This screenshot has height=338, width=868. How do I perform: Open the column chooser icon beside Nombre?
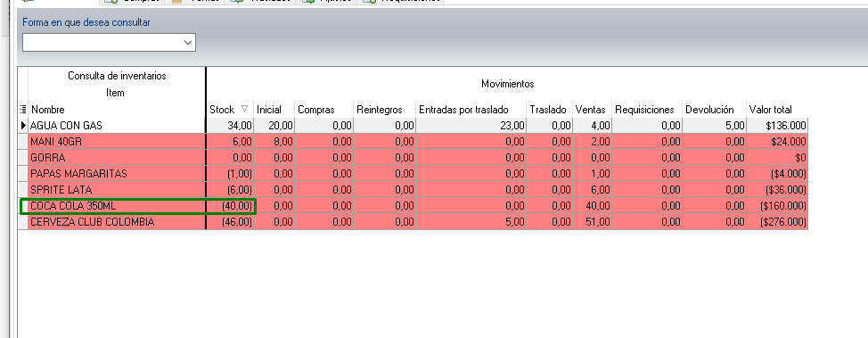click(x=22, y=110)
